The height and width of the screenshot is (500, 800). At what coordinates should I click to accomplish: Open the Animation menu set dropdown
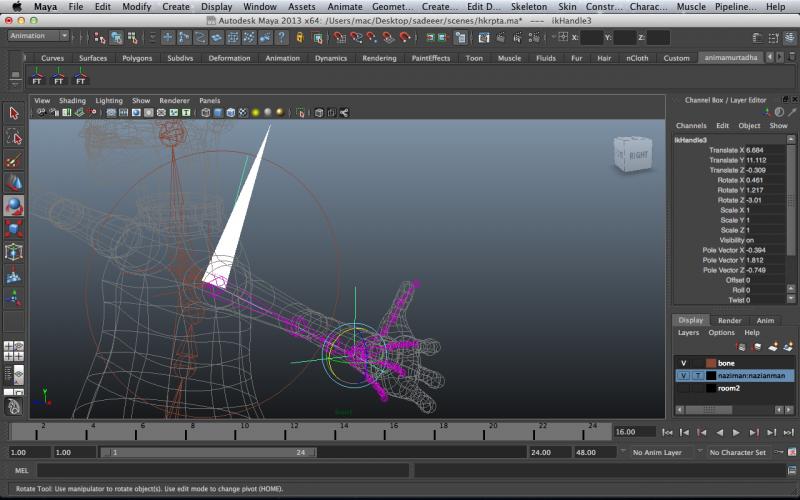point(38,36)
